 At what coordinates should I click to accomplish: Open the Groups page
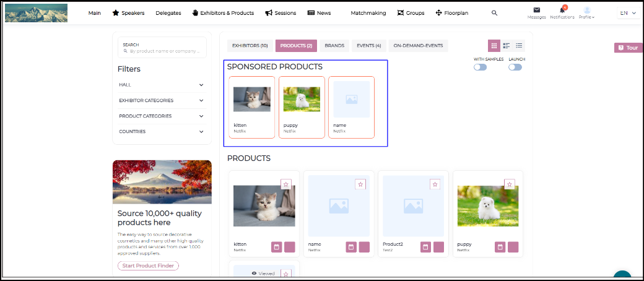[411, 13]
